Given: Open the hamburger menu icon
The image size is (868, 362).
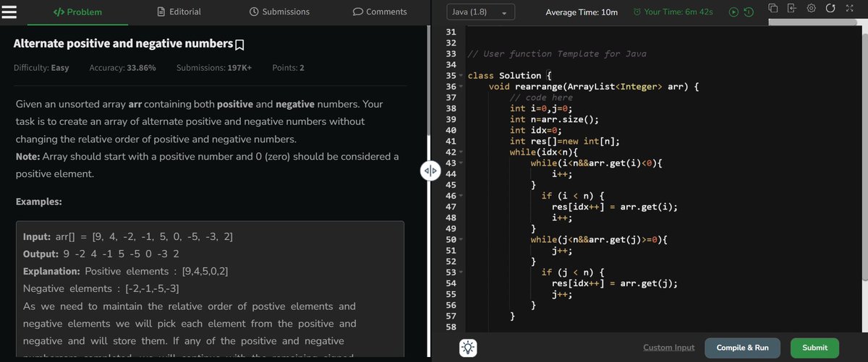Looking at the screenshot, I should (9, 12).
